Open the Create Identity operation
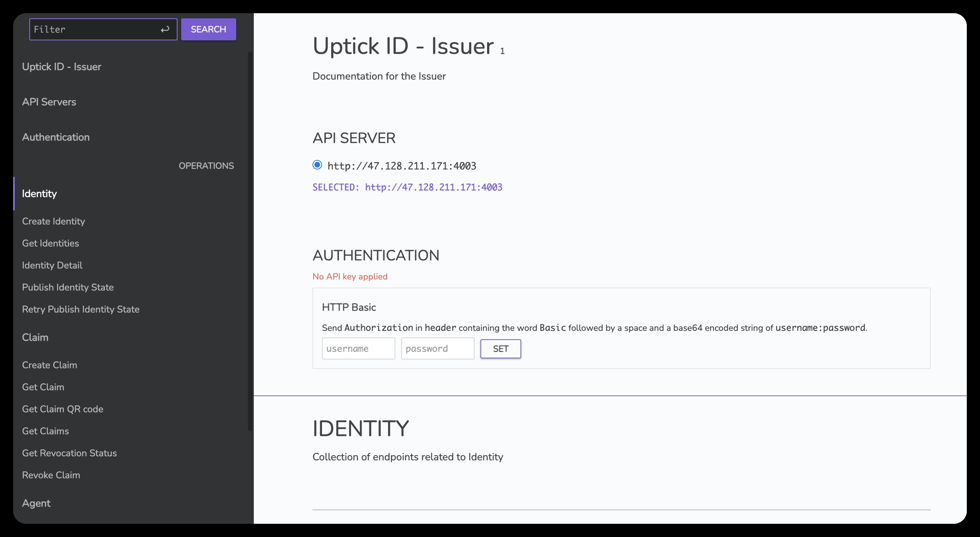980x537 pixels. 54,222
